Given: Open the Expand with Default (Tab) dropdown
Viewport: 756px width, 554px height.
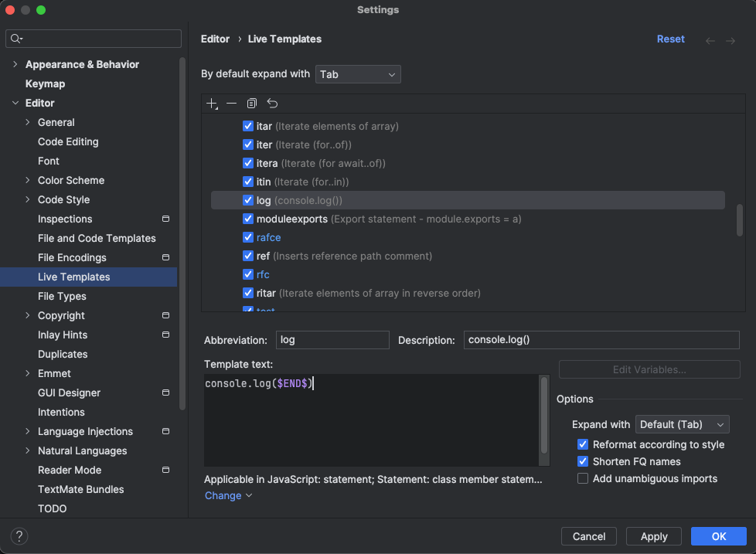Looking at the screenshot, I should 682,424.
